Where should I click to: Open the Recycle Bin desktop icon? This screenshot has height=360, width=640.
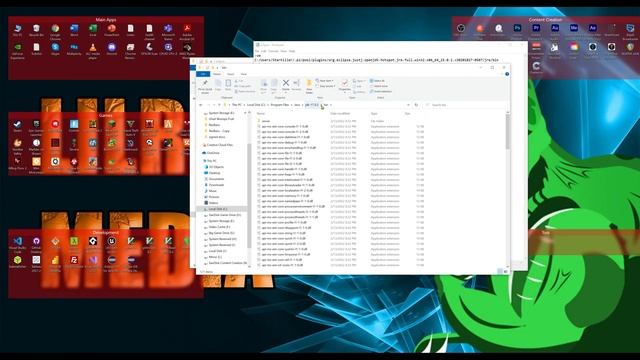coord(36,30)
